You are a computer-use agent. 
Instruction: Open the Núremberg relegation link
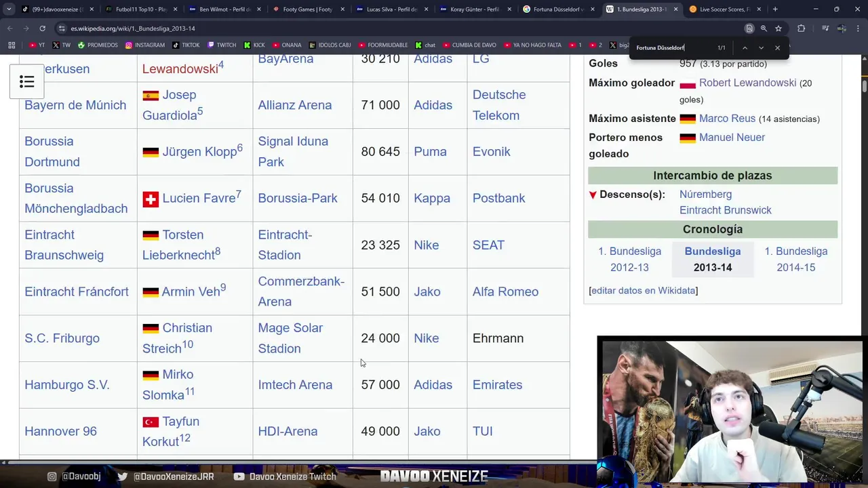[x=705, y=195]
